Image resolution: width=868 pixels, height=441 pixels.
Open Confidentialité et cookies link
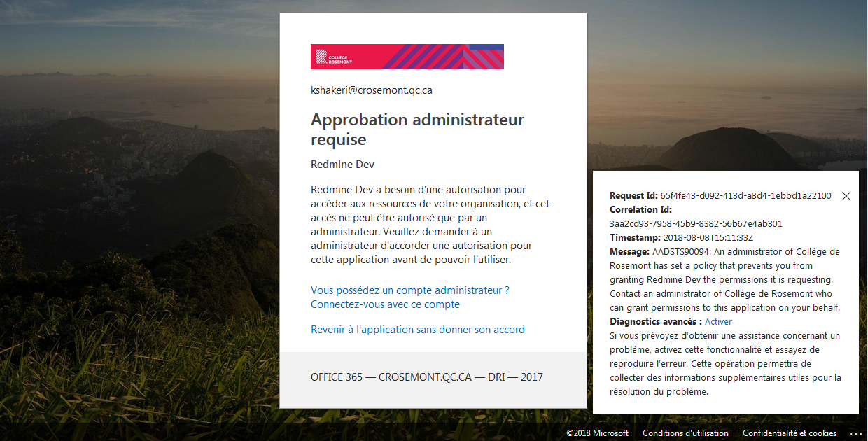(789, 433)
